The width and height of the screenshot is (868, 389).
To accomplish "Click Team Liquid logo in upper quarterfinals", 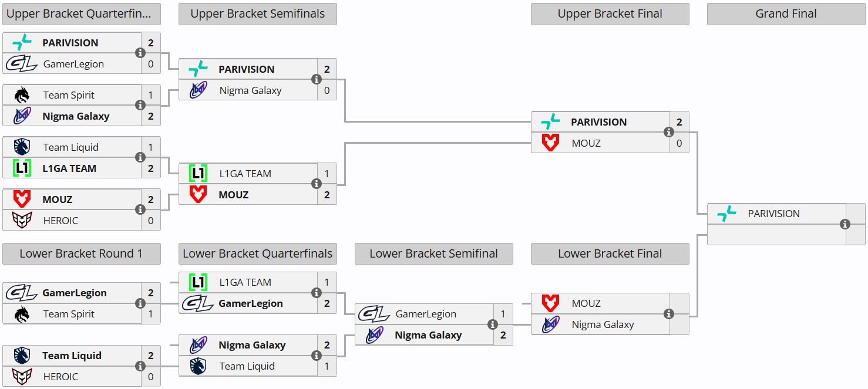I will pyautogui.click(x=22, y=147).
